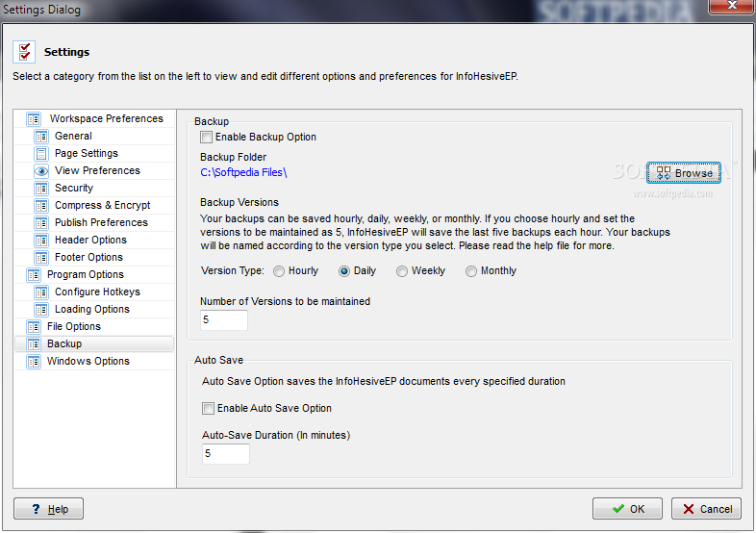The image size is (756, 533).
Task: Open Help for settings
Action: click(x=48, y=509)
